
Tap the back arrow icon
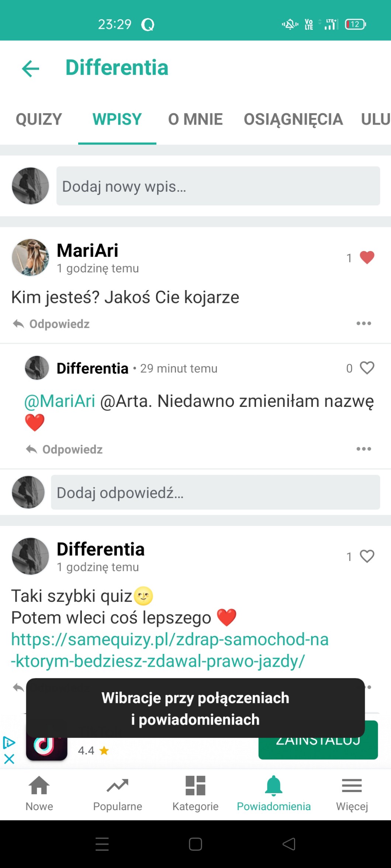31,69
